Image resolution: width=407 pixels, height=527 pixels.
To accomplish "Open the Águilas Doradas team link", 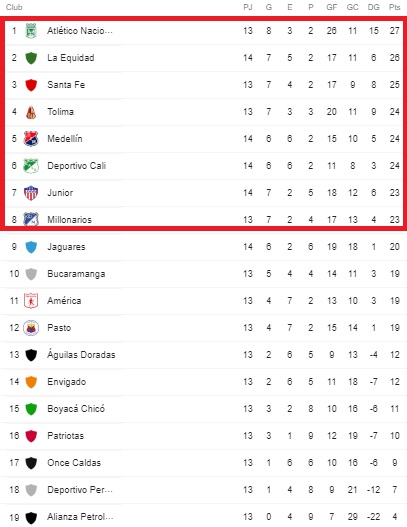I will click(81, 354).
